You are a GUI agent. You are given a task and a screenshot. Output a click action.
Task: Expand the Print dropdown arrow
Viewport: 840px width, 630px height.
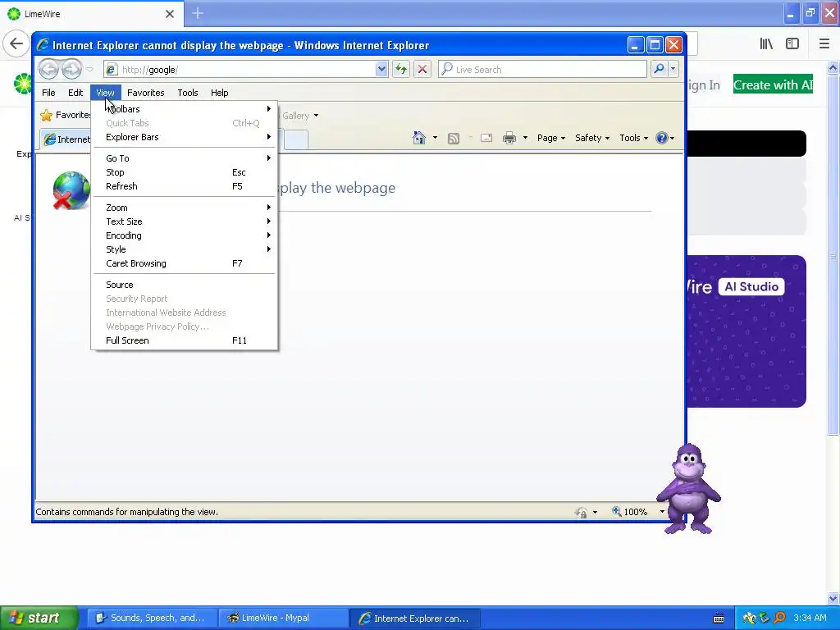(525, 138)
